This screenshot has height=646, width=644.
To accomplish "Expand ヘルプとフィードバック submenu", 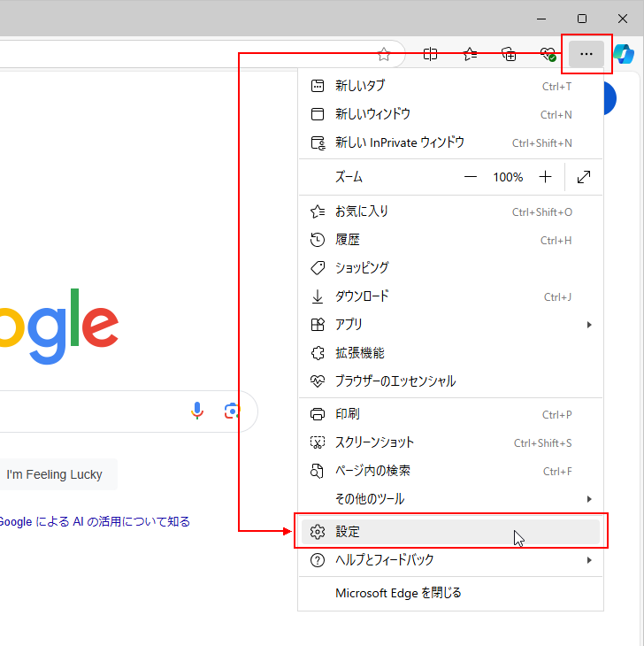I will pyautogui.click(x=450, y=560).
